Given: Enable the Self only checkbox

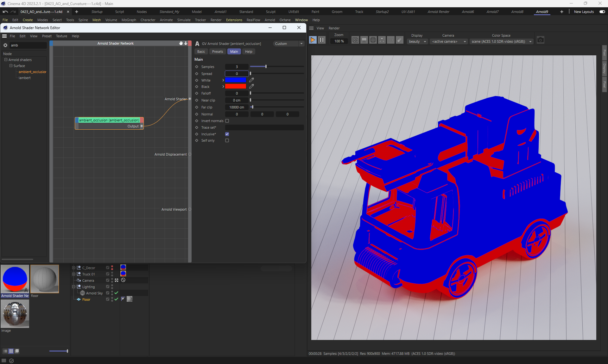Looking at the screenshot, I should pos(227,141).
